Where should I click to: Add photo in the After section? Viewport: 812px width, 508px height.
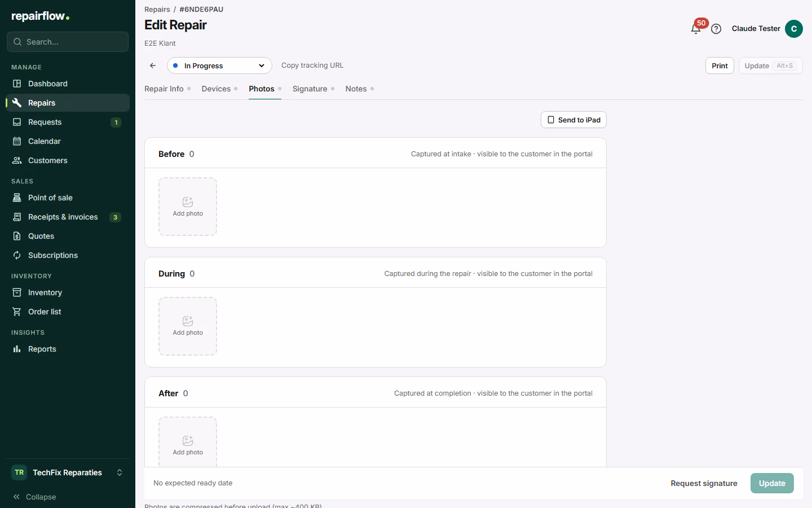(188, 442)
